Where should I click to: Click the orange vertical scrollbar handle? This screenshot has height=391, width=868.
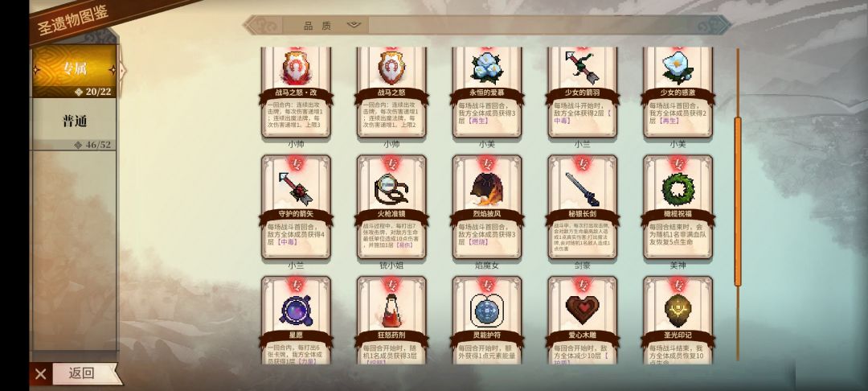tap(737, 202)
